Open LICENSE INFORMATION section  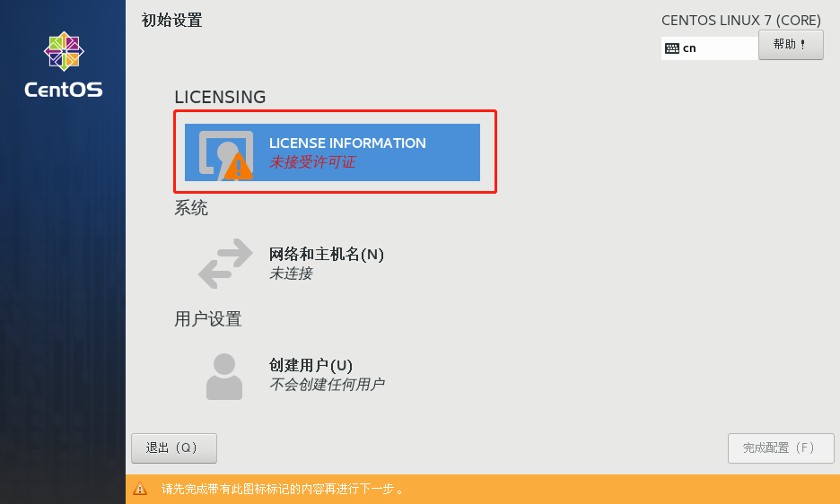click(332, 152)
